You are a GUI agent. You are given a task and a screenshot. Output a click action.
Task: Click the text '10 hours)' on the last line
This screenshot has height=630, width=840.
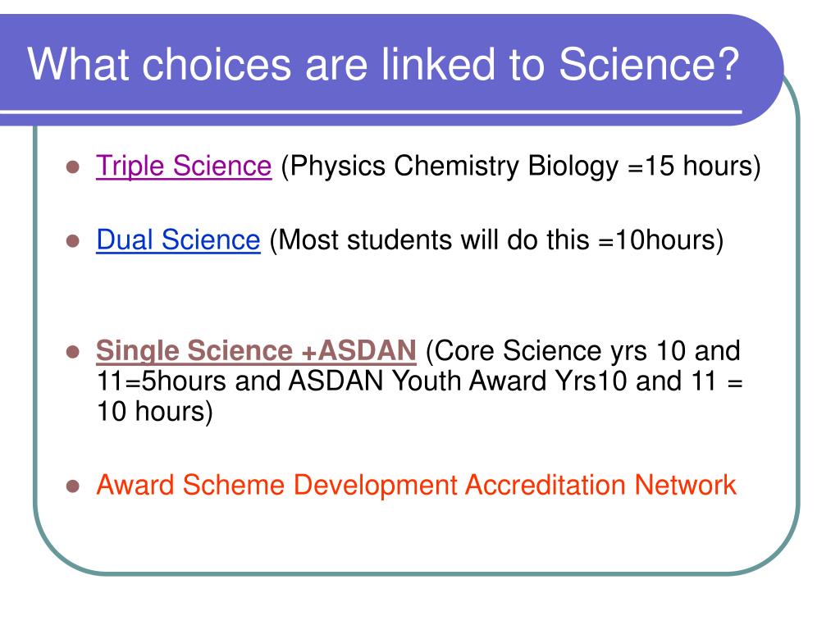click(154, 412)
